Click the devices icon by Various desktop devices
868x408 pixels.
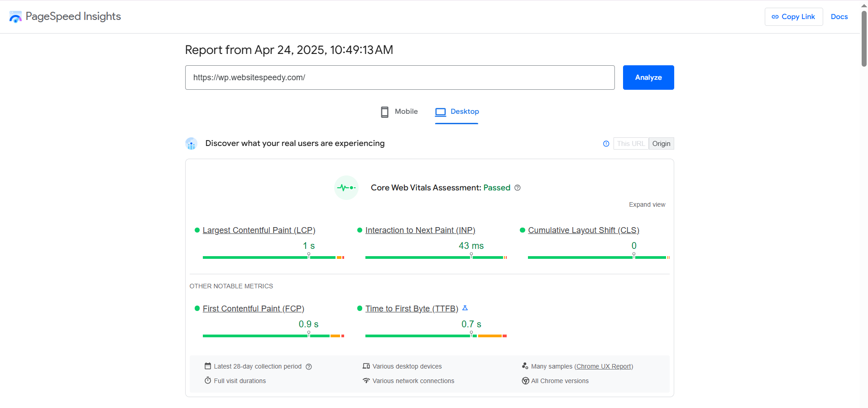point(366,366)
